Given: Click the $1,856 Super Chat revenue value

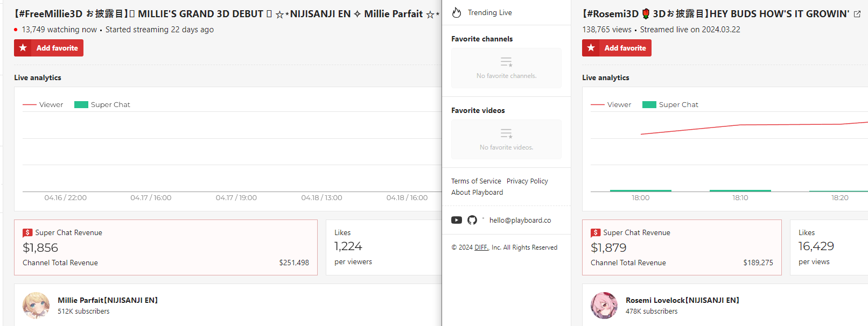Looking at the screenshot, I should [x=40, y=247].
